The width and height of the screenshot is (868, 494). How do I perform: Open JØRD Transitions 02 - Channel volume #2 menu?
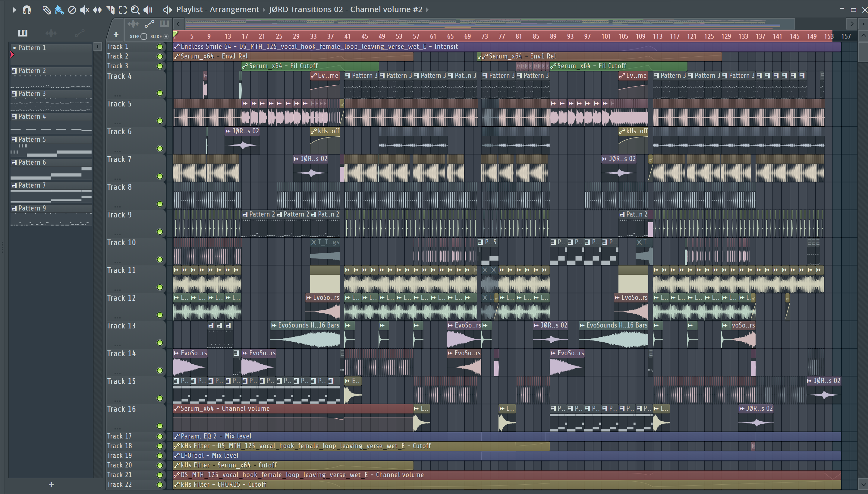(345, 10)
